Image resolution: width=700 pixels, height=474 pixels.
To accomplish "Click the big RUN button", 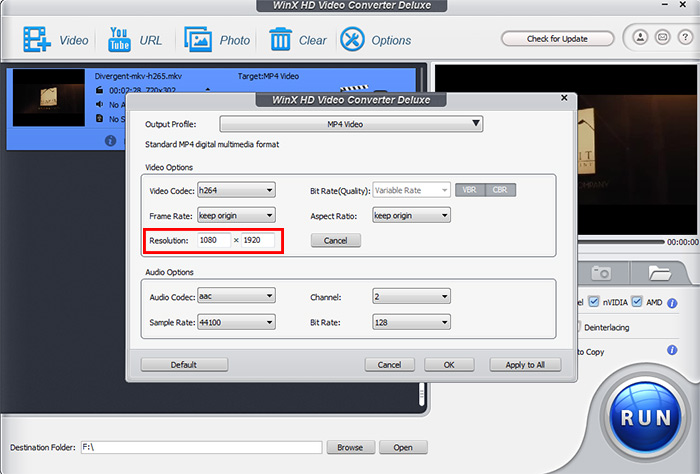I will 646,417.
